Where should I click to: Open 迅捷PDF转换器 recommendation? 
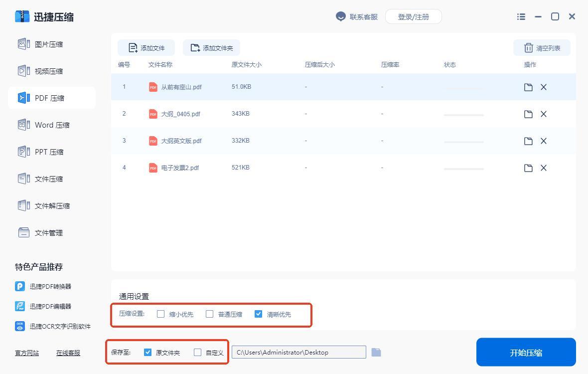coord(43,287)
